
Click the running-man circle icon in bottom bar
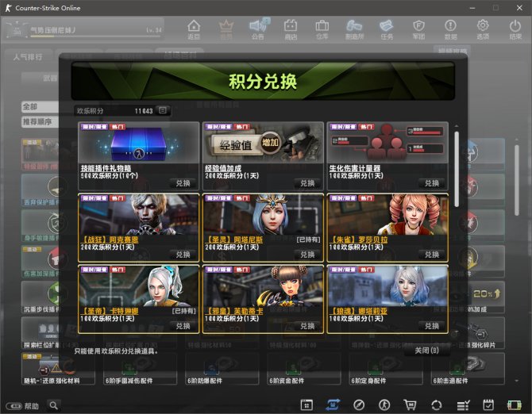384,404
